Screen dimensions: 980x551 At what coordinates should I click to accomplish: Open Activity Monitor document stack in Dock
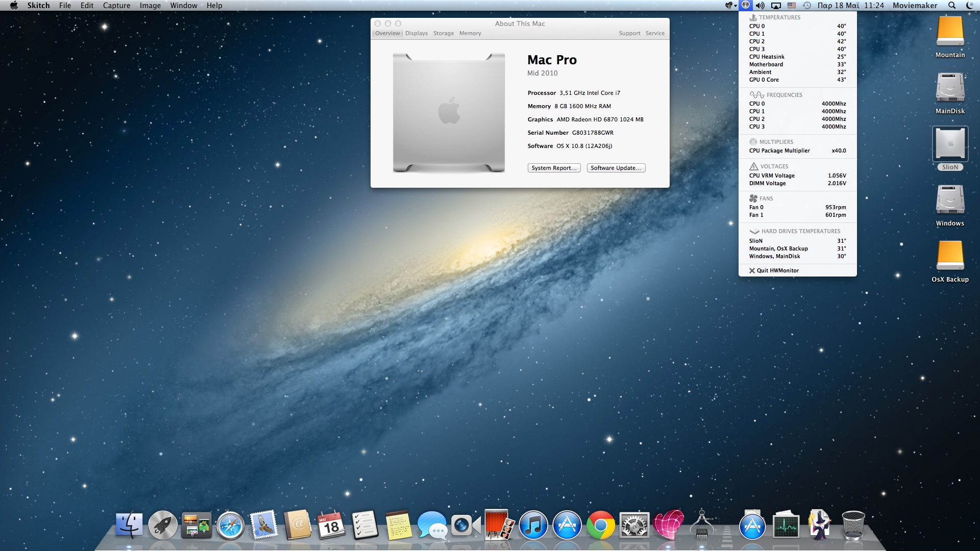coord(786,525)
